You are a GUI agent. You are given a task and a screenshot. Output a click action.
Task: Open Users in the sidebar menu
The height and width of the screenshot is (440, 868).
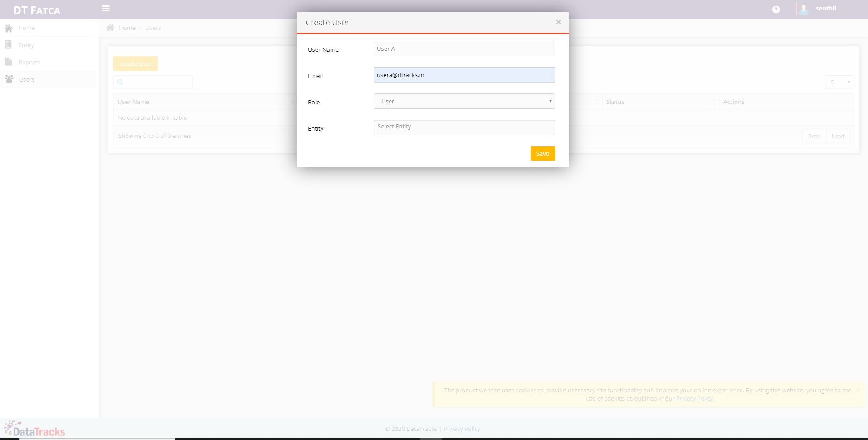coord(27,79)
